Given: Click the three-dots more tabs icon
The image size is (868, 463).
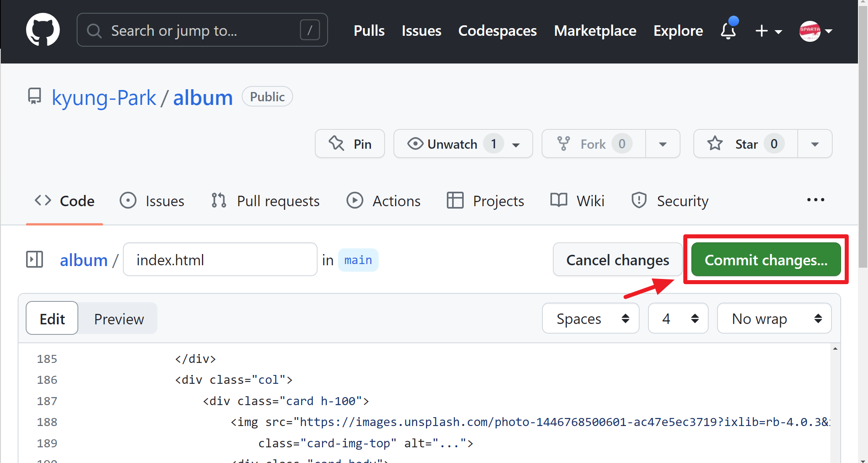Looking at the screenshot, I should [815, 200].
